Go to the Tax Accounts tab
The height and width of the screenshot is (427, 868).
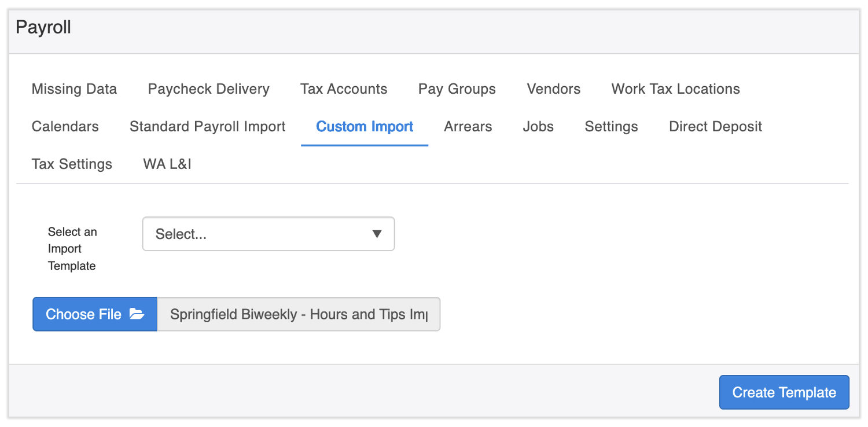pos(344,89)
